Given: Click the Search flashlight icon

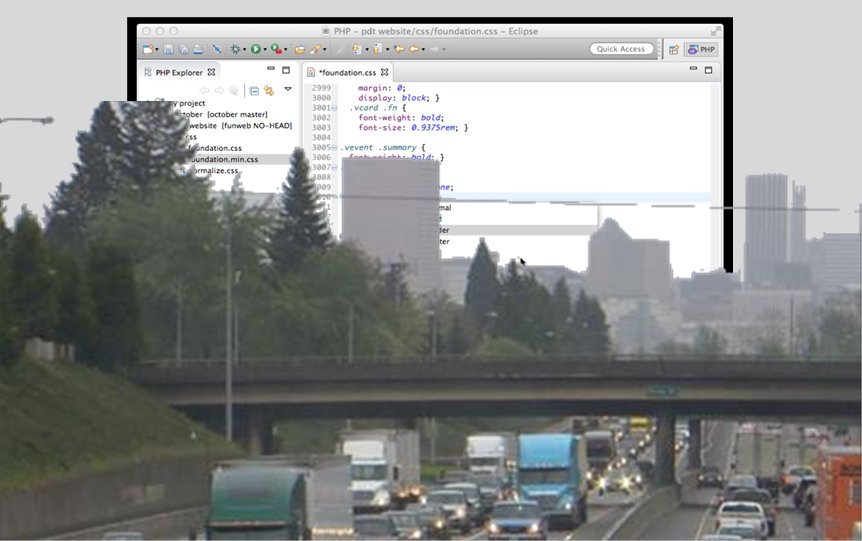Looking at the screenshot, I should (315, 49).
